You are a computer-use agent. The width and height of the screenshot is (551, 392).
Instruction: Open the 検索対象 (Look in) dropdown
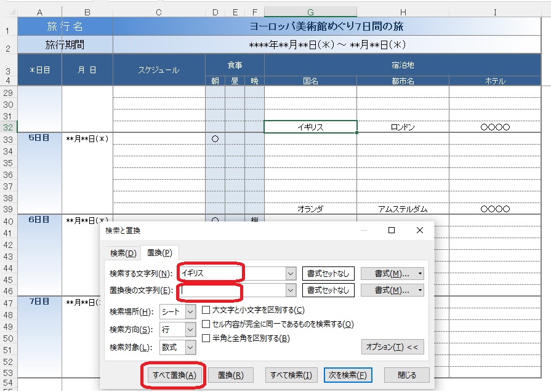[x=190, y=348]
